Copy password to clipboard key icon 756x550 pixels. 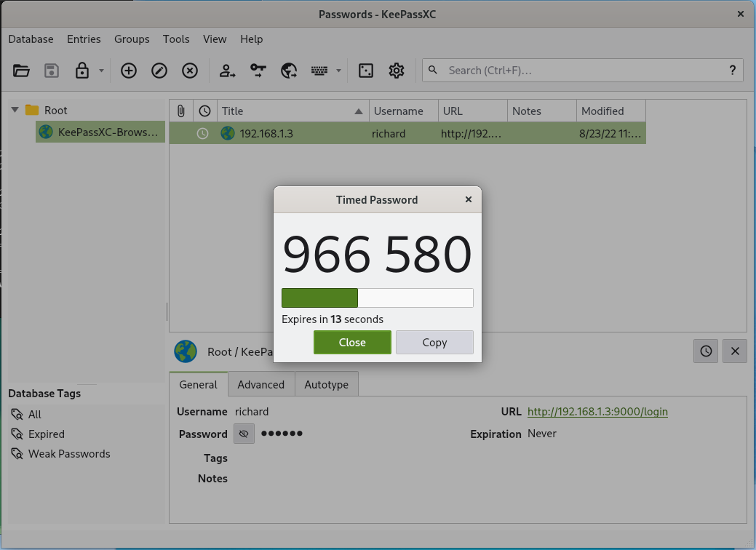pyautogui.click(x=258, y=71)
